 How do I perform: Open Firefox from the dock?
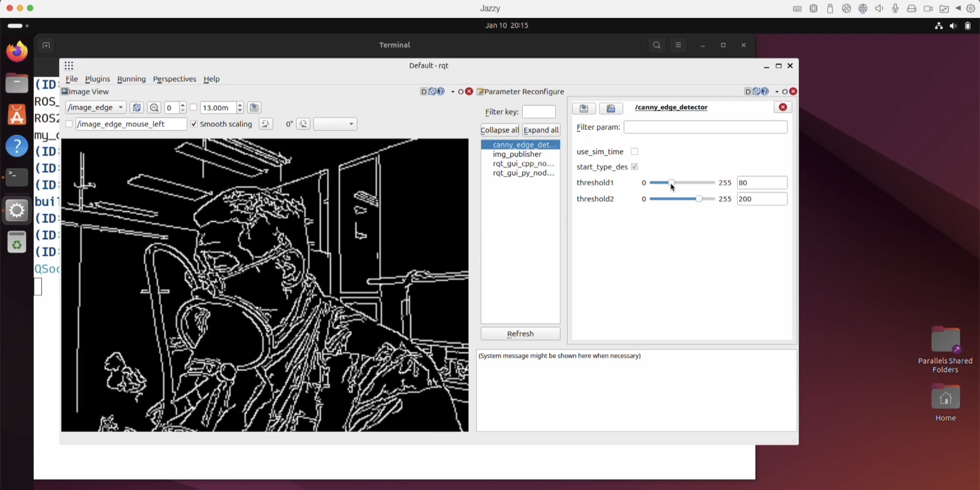(17, 52)
